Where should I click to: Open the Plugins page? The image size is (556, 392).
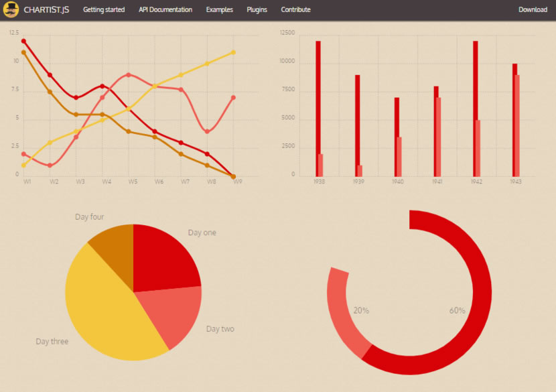coord(257,9)
